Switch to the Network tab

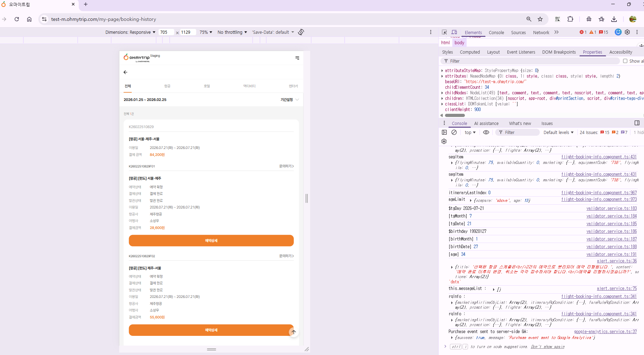[541, 32]
